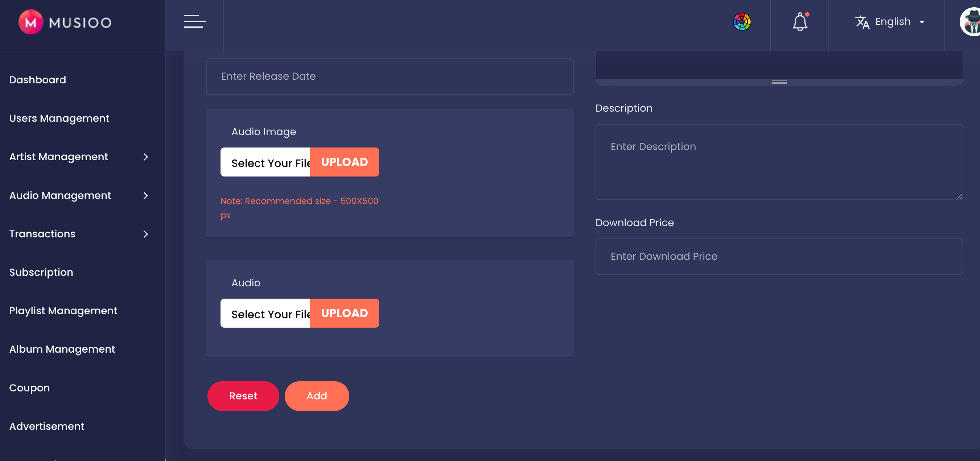
Task: Open the color theme wheel
Action: click(741, 22)
